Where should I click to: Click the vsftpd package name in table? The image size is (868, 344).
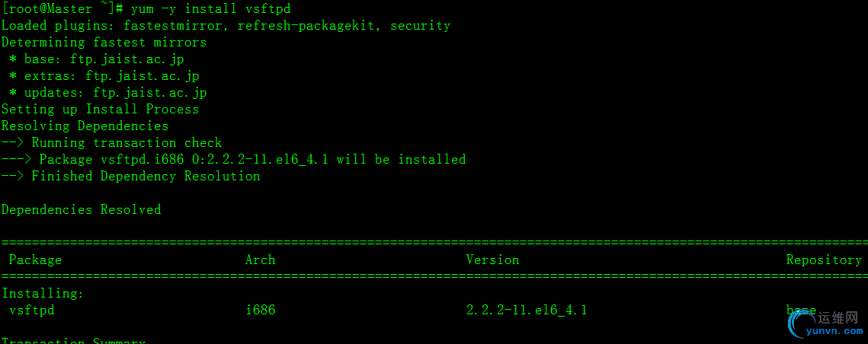(x=31, y=311)
